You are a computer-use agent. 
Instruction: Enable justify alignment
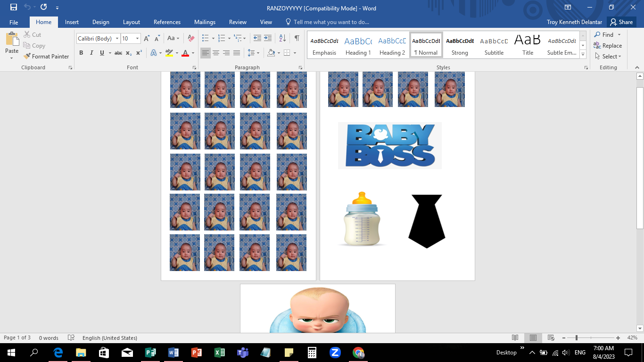coord(236,52)
